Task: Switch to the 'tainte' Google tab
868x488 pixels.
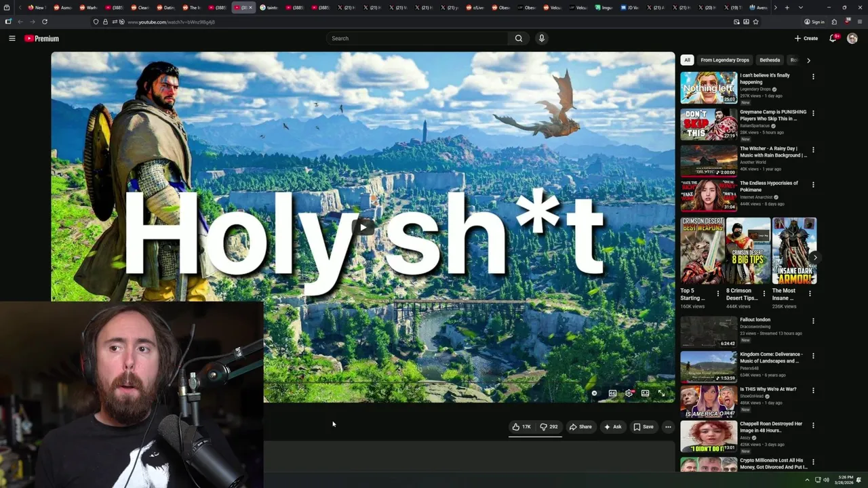Action: [269, 7]
